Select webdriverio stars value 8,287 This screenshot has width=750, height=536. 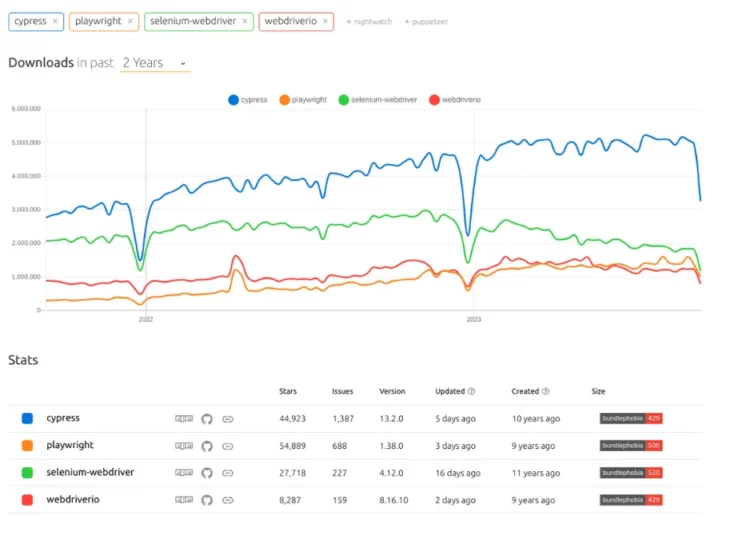(x=290, y=500)
